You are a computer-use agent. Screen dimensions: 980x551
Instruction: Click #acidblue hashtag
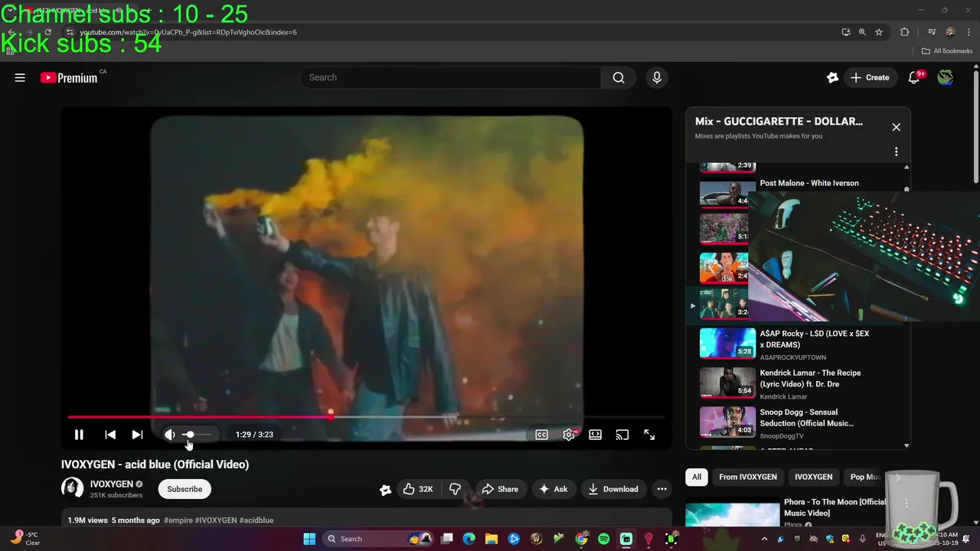coord(256,520)
